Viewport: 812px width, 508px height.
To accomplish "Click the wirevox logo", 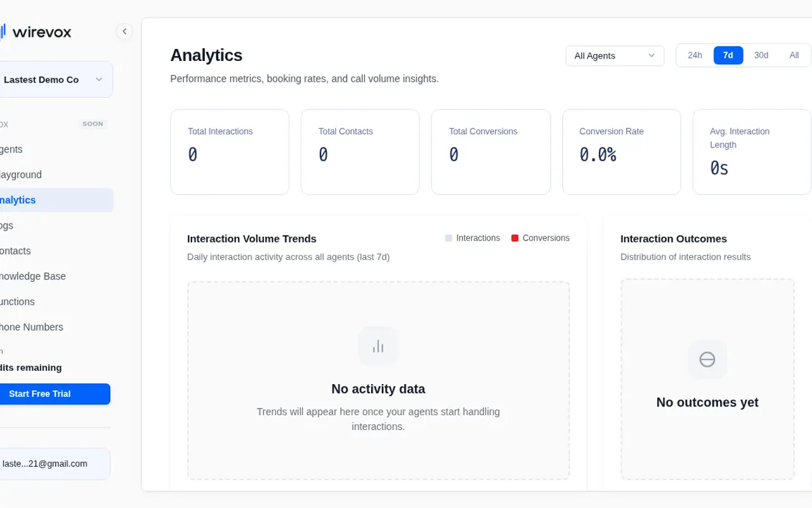I will click(36, 31).
